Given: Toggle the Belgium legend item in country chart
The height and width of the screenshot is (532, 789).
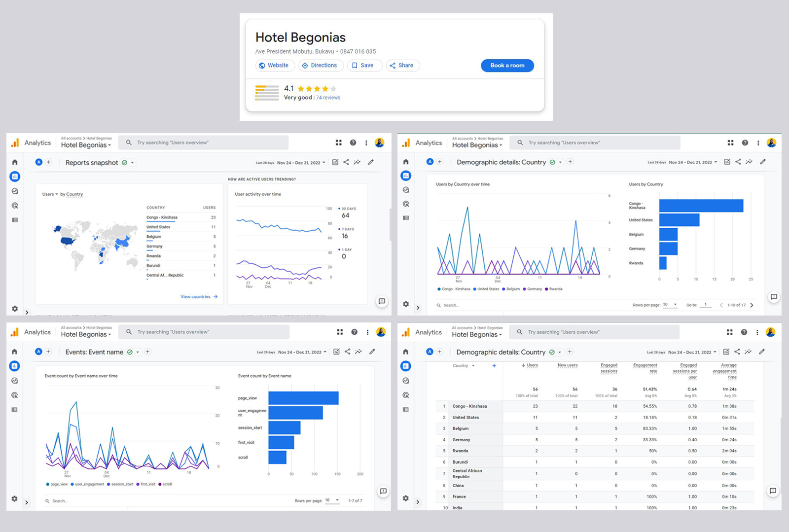Looking at the screenshot, I should 511,289.
